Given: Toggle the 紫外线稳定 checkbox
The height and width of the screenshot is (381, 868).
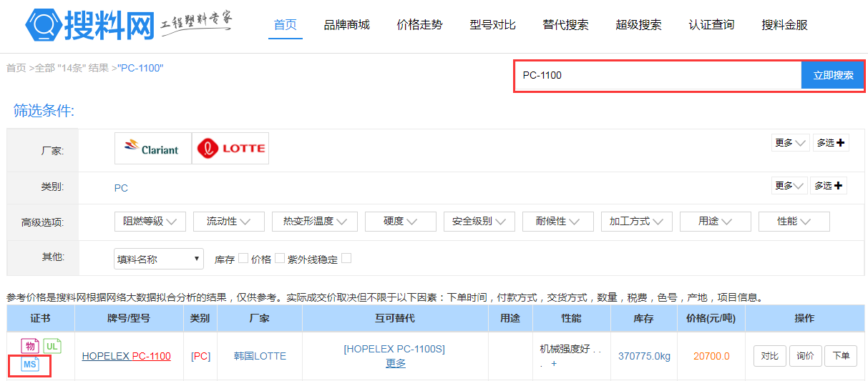Looking at the screenshot, I should (x=346, y=258).
